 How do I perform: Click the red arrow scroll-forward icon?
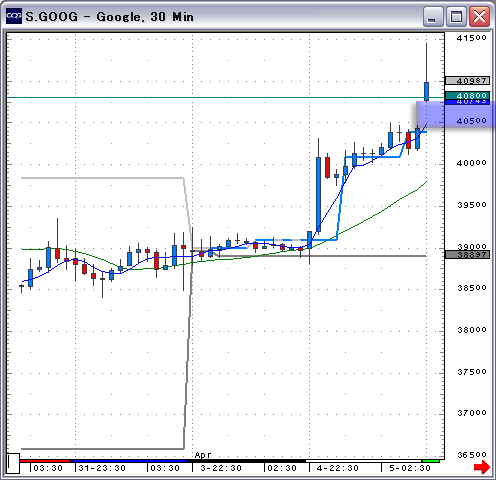[482, 466]
